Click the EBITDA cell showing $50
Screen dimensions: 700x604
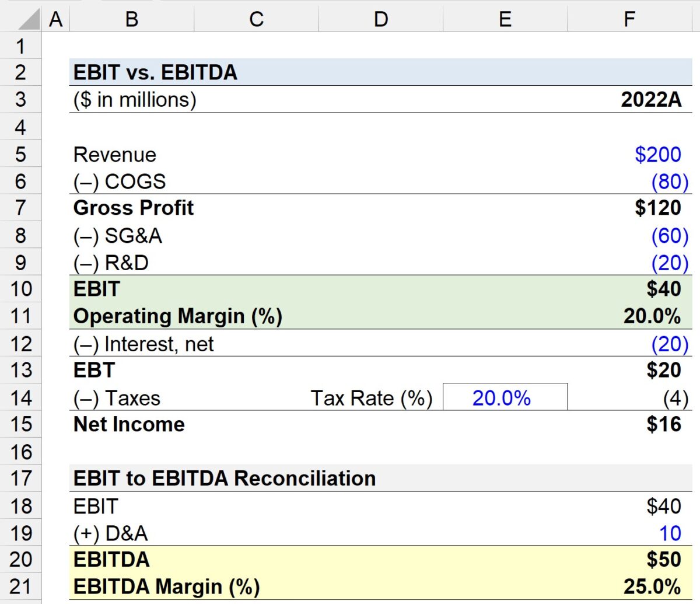[629, 559]
